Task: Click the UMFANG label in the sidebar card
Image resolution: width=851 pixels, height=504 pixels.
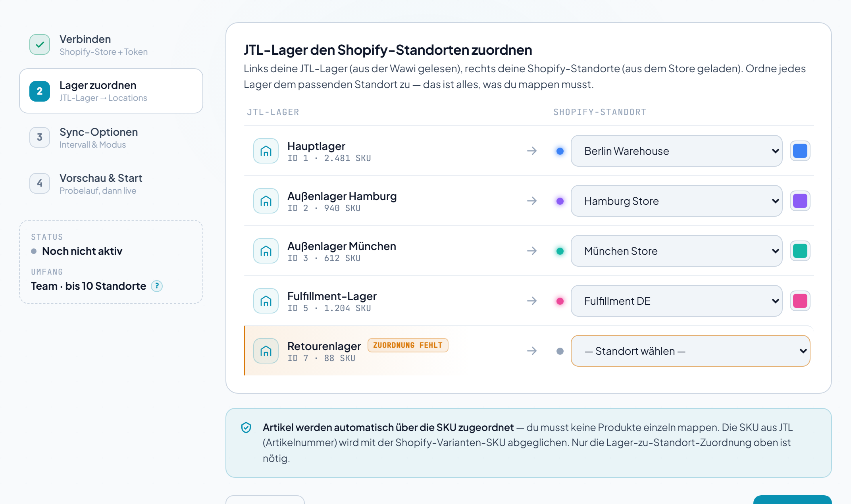Action: click(x=47, y=272)
